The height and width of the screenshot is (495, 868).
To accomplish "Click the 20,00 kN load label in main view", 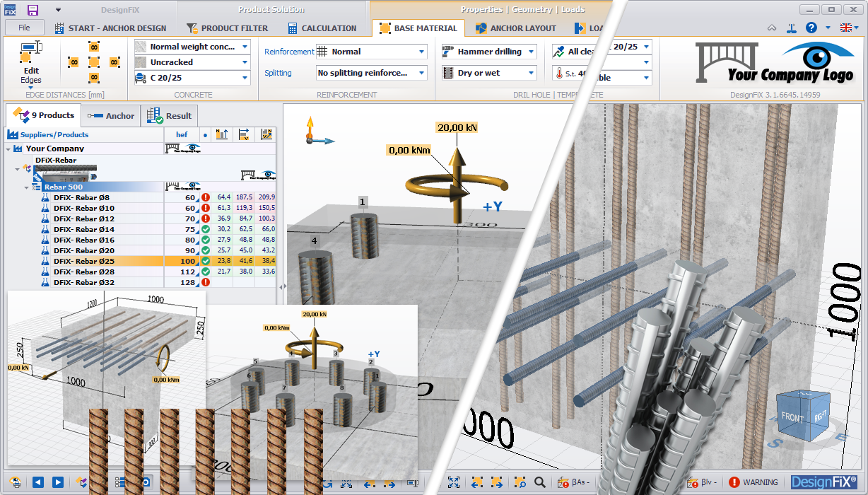I will tap(457, 127).
